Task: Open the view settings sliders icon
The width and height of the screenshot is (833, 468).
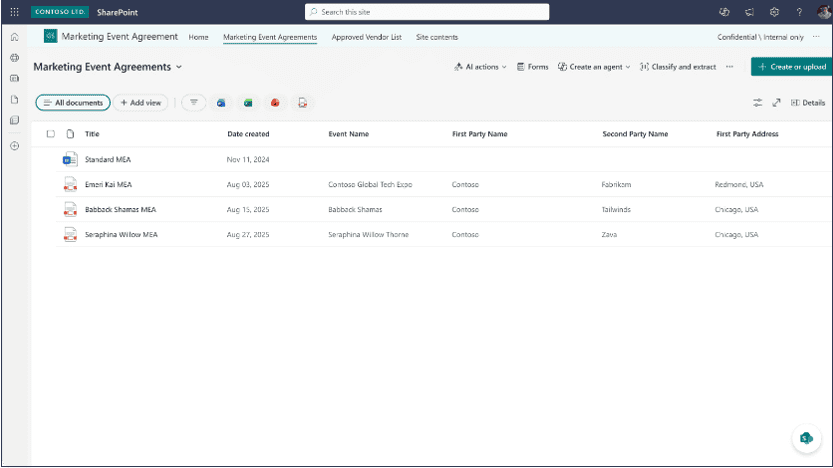Action: coord(758,103)
